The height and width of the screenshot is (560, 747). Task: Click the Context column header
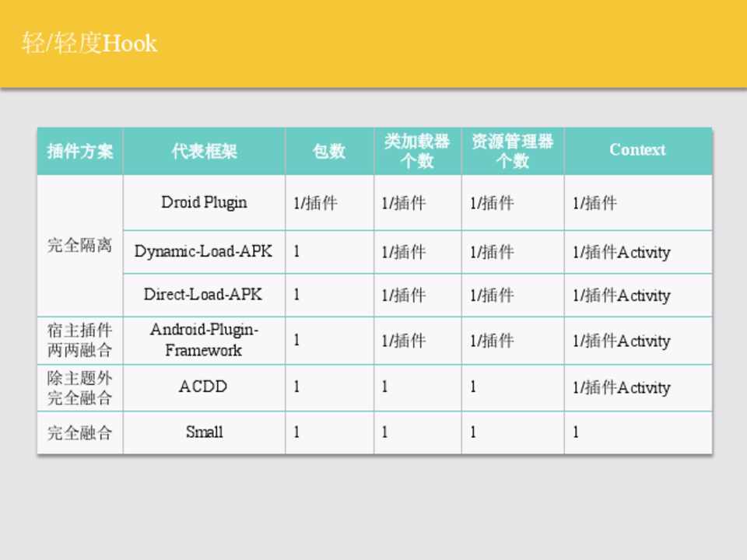click(637, 151)
